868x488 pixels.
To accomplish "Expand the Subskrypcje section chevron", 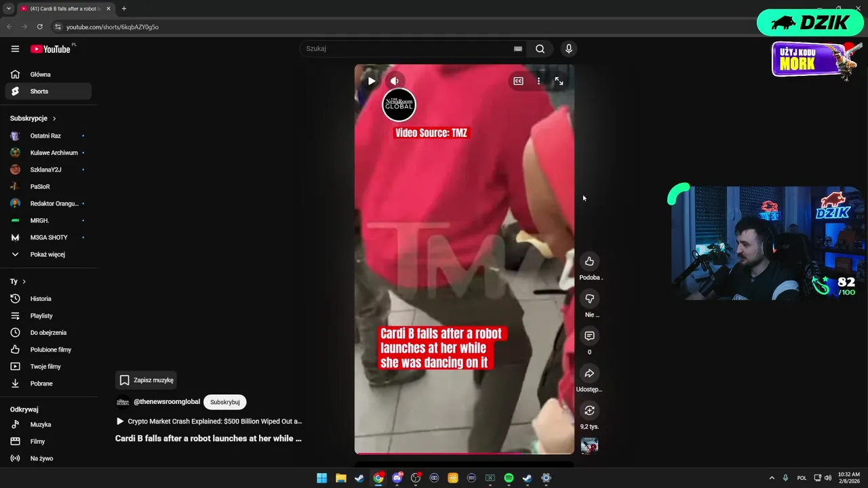I will [x=54, y=119].
